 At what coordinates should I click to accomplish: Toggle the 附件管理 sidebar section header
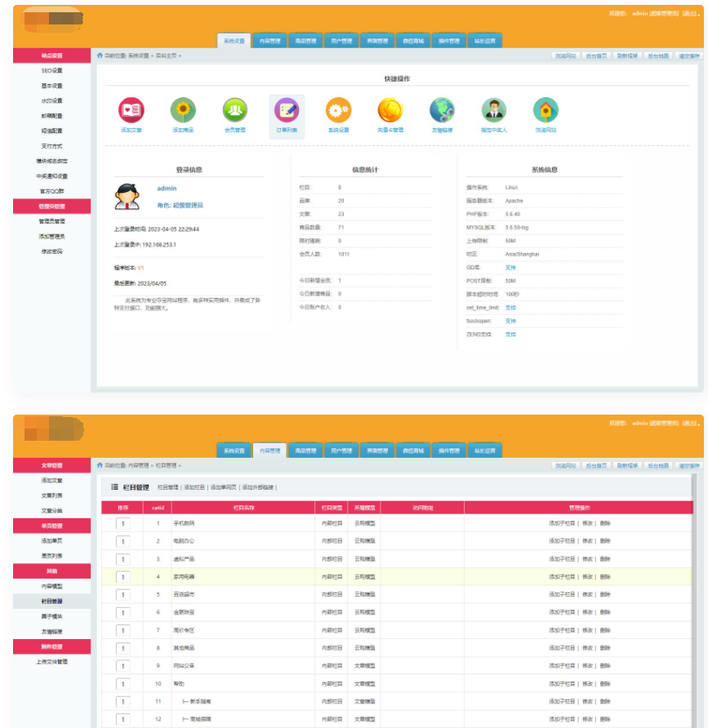pyautogui.click(x=51, y=646)
